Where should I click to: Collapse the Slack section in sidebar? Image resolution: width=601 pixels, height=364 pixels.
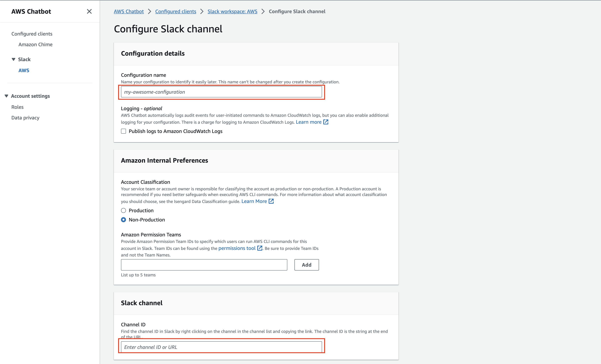click(x=14, y=59)
